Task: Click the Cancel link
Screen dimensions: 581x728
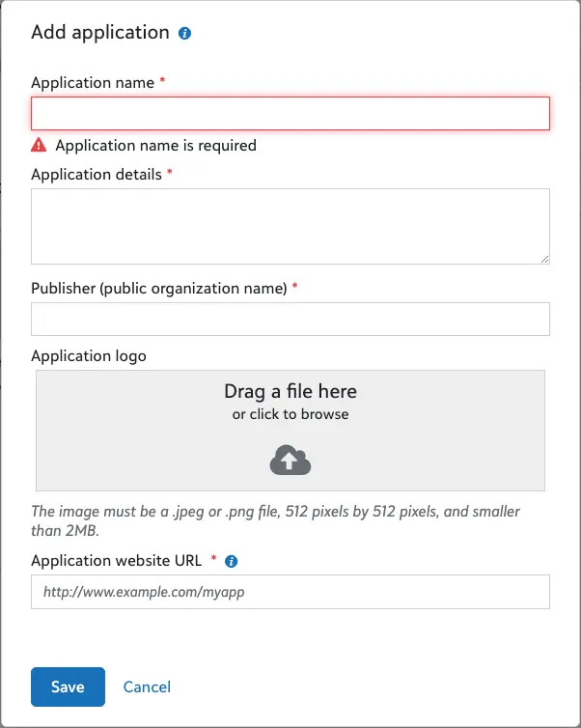Action: click(147, 687)
